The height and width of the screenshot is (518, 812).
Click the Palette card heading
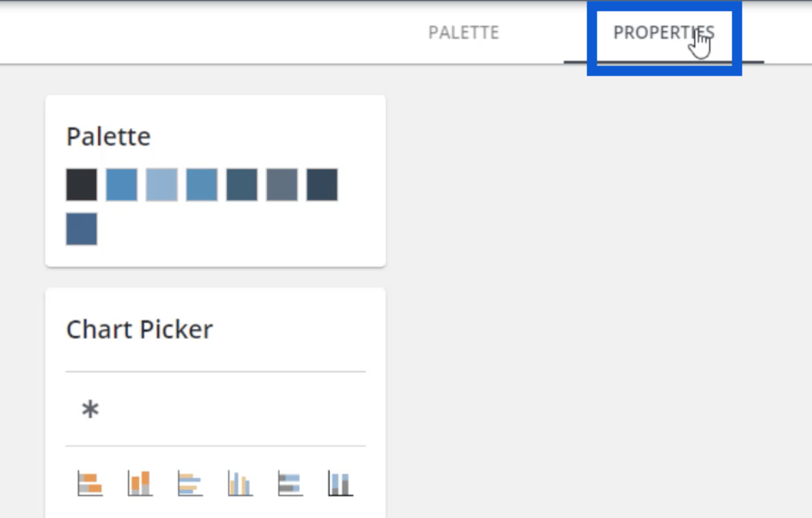pyautogui.click(x=108, y=137)
